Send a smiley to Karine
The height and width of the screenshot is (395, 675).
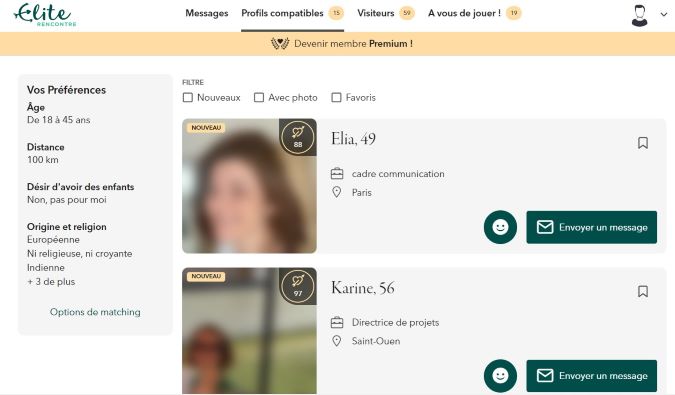[500, 376]
